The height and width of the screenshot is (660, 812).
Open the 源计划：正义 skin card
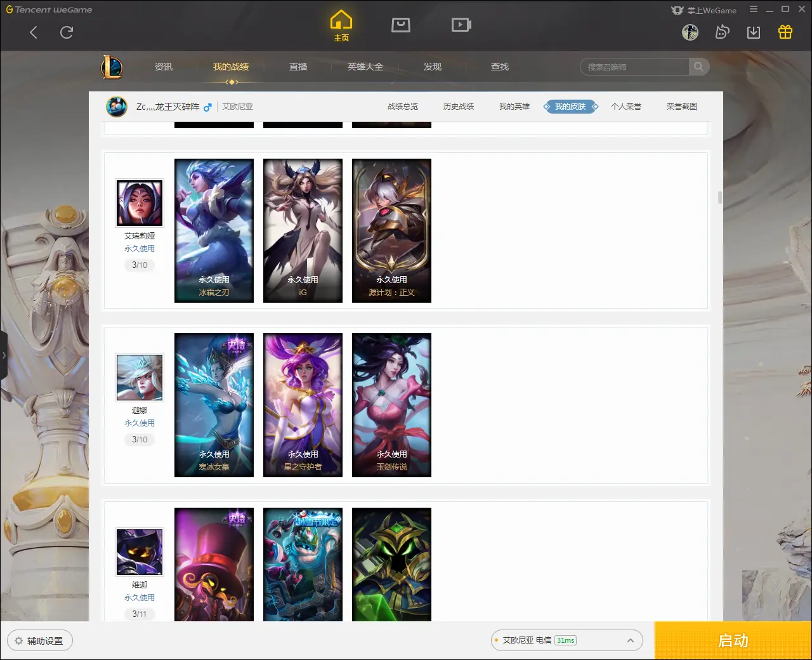tap(391, 230)
